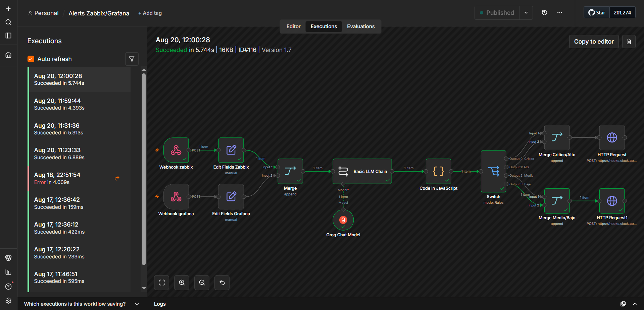644x310 pixels.
Task: Open the templates cube icon
Action: click(x=8, y=258)
